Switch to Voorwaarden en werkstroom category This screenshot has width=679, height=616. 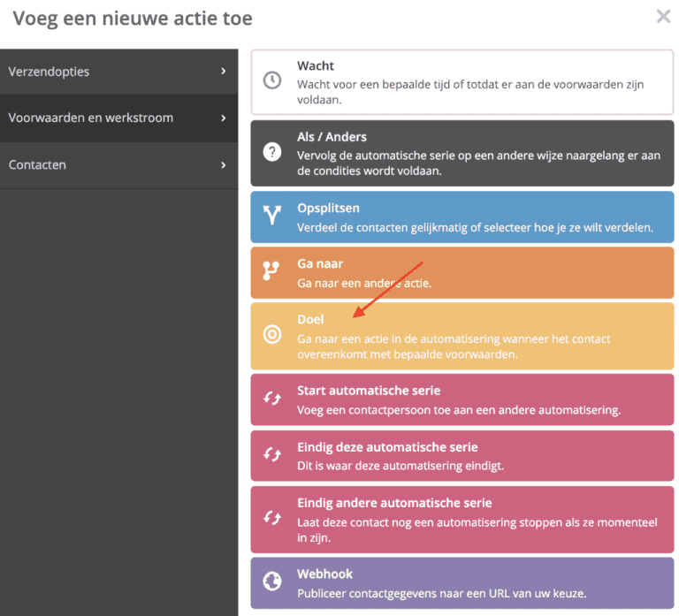(90, 118)
